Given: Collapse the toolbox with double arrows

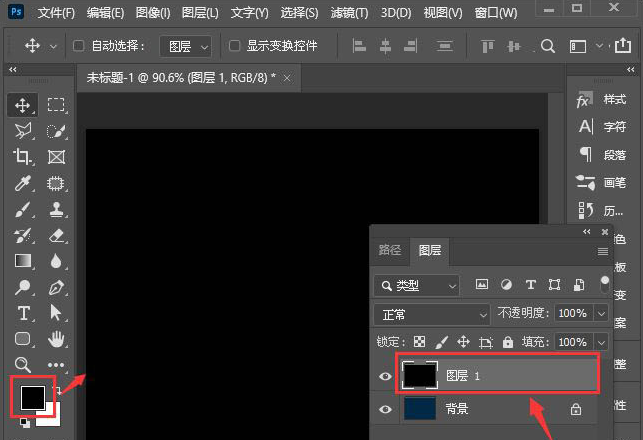Looking at the screenshot, I should [13, 70].
